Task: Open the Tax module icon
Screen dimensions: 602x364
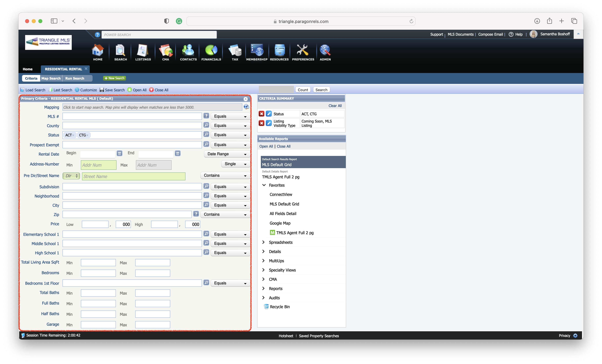Action: click(x=235, y=52)
